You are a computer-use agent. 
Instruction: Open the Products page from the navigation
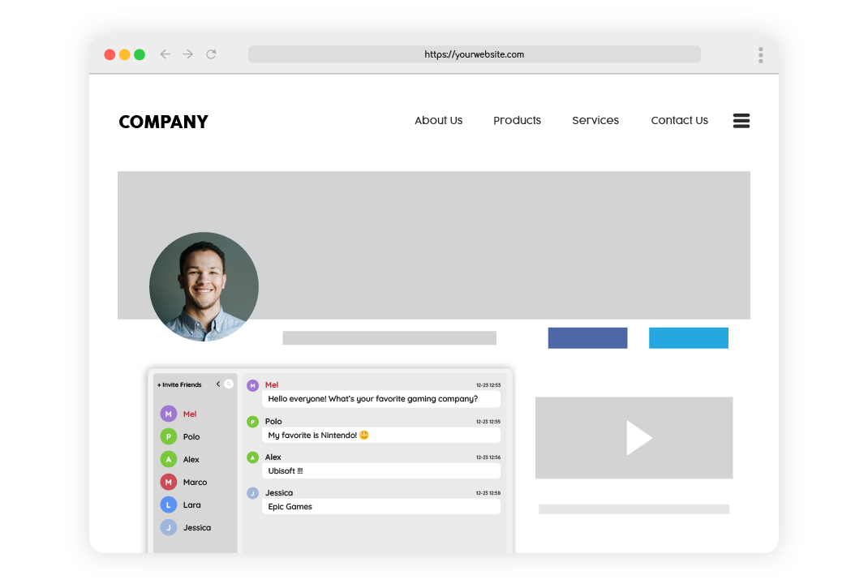517,120
